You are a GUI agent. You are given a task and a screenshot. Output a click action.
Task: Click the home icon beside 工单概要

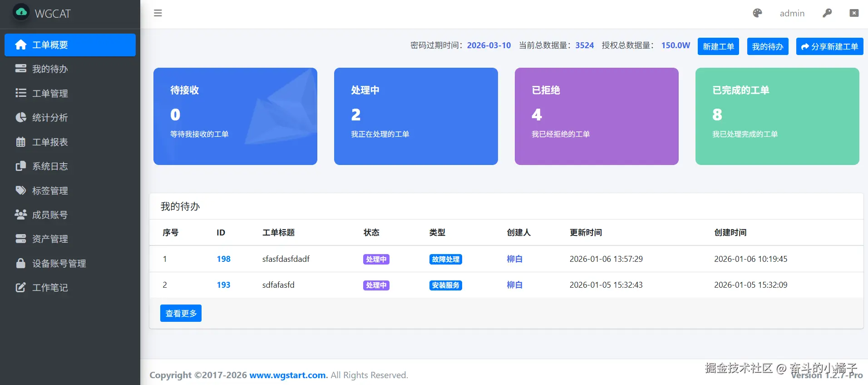tap(21, 45)
